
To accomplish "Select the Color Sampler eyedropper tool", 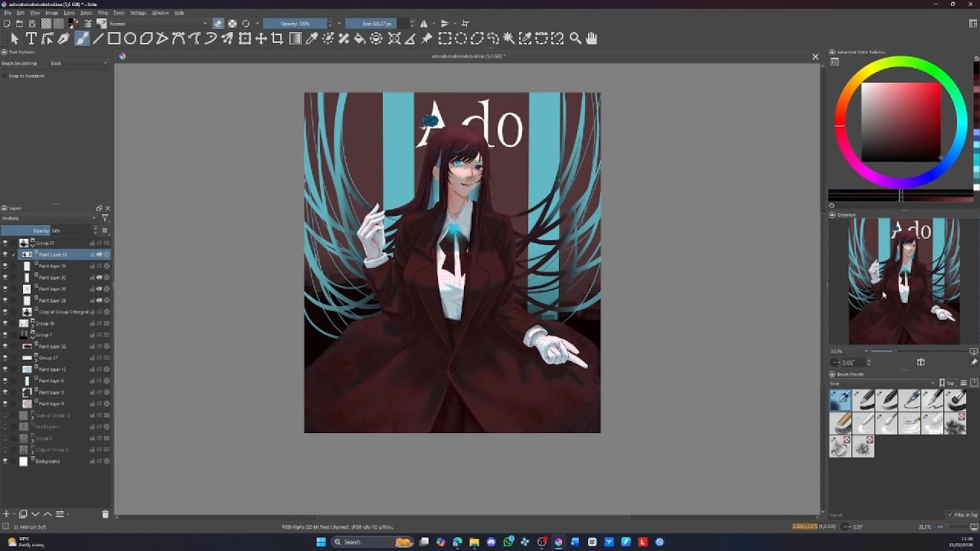I will [x=312, y=38].
